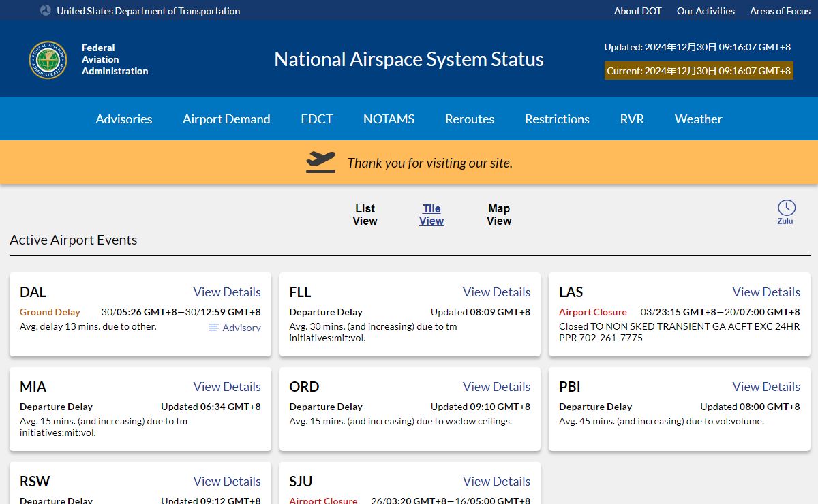Go to the EDCT page
This screenshot has width=818, height=504.
pyautogui.click(x=317, y=119)
